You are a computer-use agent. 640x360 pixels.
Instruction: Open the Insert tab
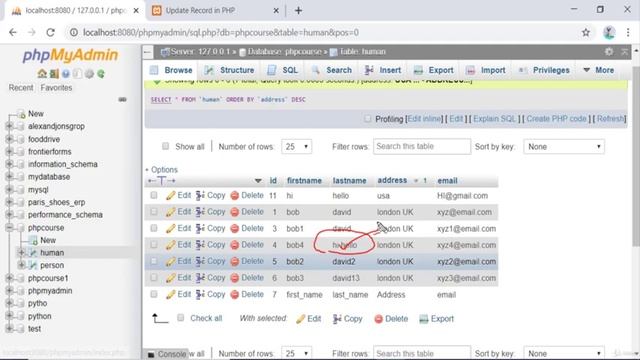pos(383,70)
